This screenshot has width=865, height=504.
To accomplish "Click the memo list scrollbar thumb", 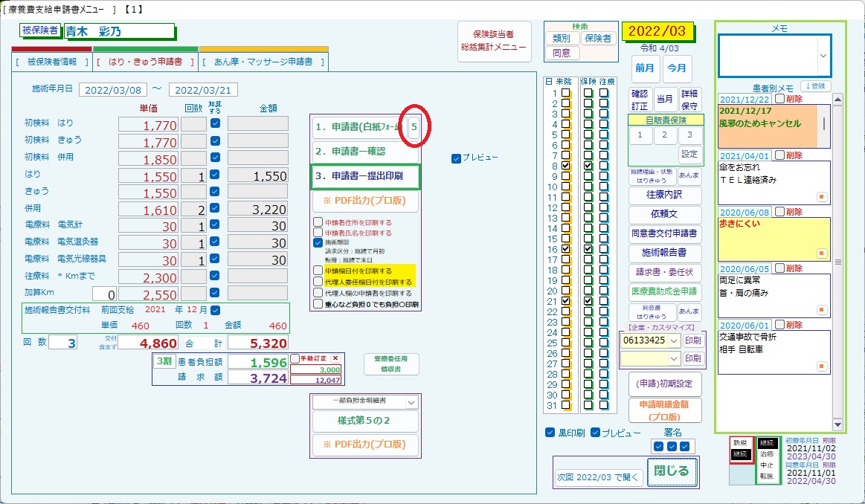I will (838, 262).
